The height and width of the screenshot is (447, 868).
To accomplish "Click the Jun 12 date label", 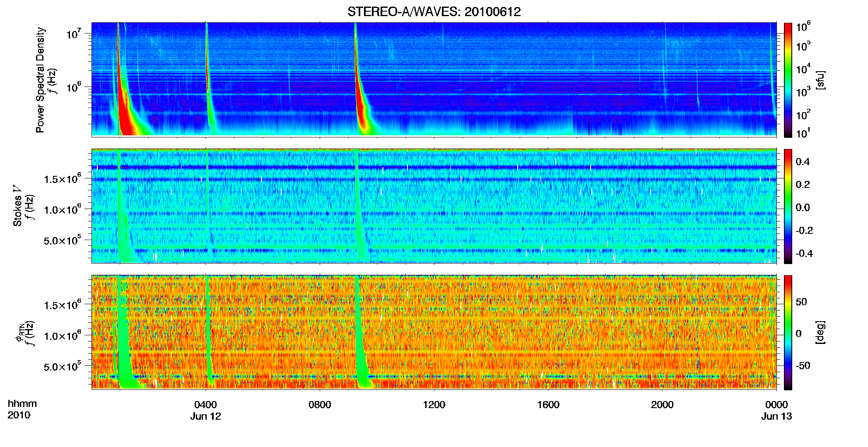I will tap(206, 416).
